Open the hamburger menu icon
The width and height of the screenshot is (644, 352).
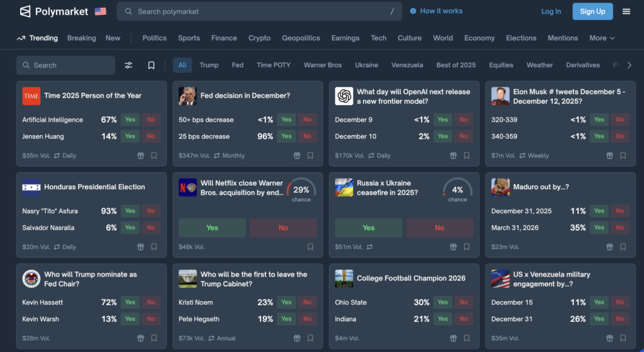click(626, 11)
